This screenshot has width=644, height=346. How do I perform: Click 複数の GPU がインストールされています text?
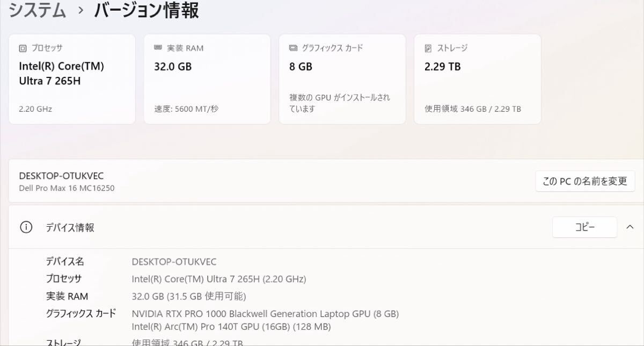click(340, 103)
